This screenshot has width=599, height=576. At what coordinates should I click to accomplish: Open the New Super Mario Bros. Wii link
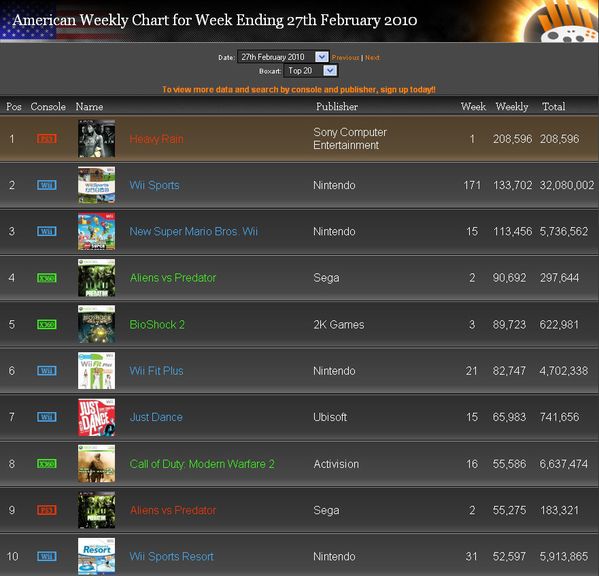[x=193, y=231]
